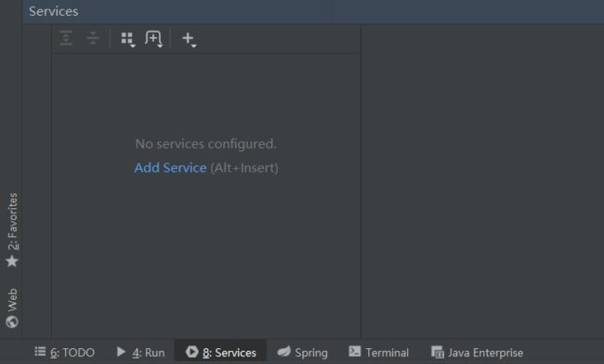604x364 pixels.
Task: Open the plus Add Service toolbar dropdown
Action: 189,39
